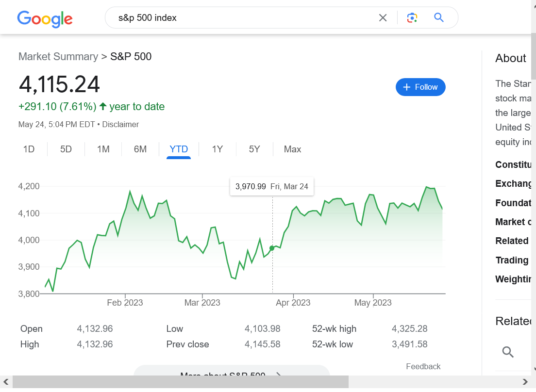Open Google Lens image search
Image resolution: width=536 pixels, height=392 pixels.
click(x=412, y=18)
